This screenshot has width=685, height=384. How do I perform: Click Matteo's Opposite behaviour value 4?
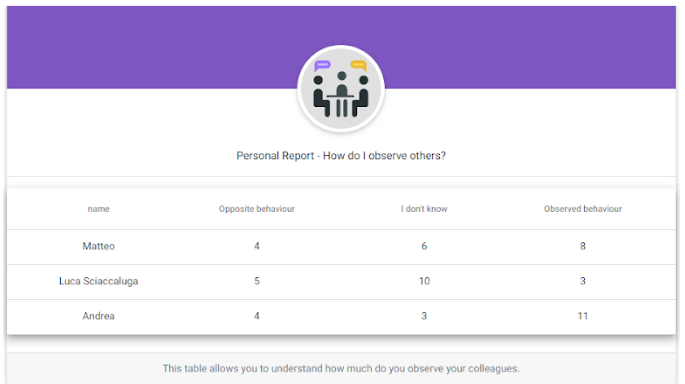click(x=257, y=246)
